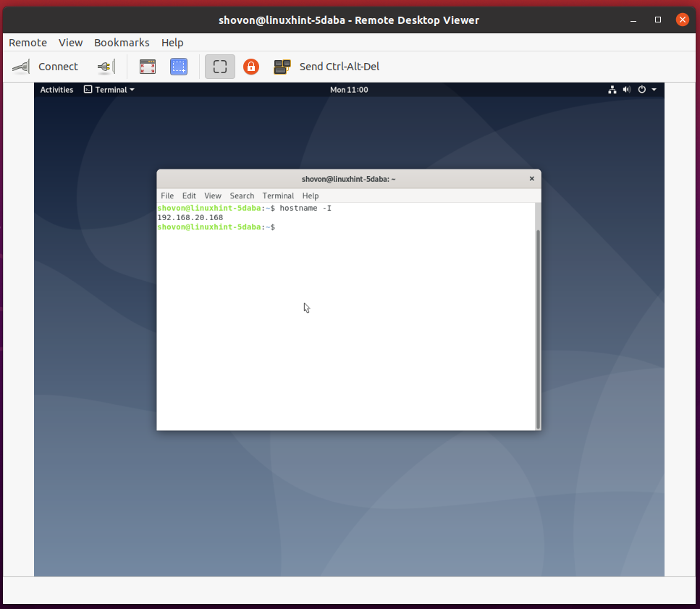
Task: Disconnect using the unplug icon
Action: pyautogui.click(x=106, y=67)
